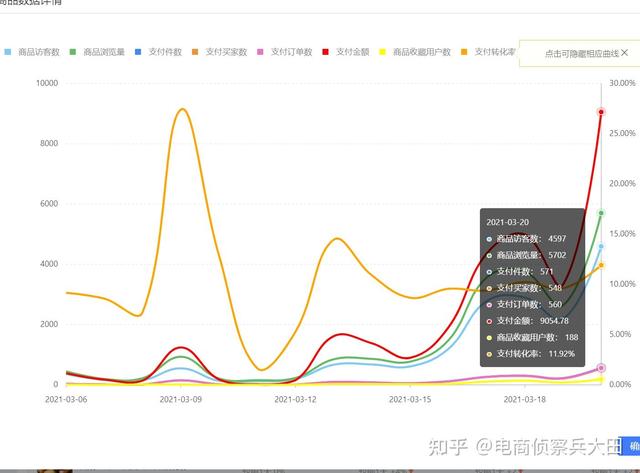
Task: Click the 2021-03-09 axis date label
Action: 180,399
